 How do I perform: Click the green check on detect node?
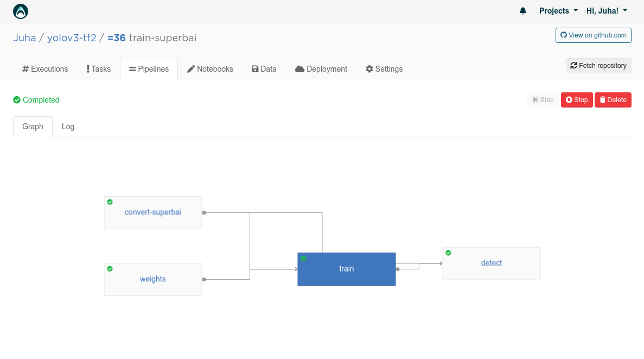[x=449, y=253]
